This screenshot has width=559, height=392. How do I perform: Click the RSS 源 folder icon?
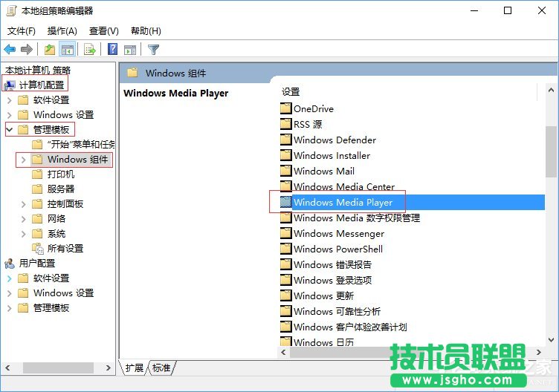tap(286, 124)
